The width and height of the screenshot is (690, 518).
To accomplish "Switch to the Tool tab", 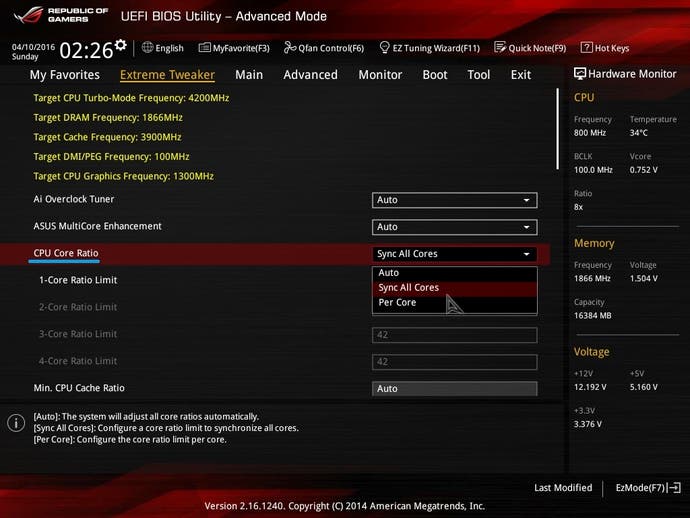I will [x=479, y=75].
